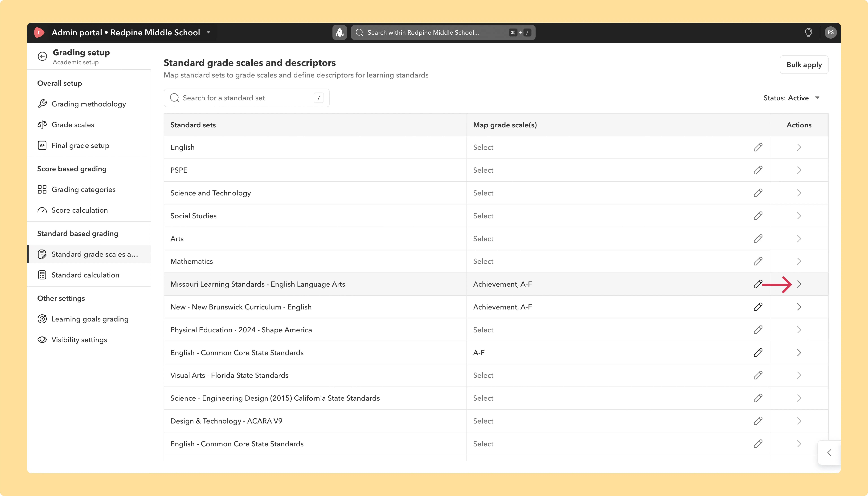Edit the A-F scale for English Common Core
This screenshot has height=496, width=868.
click(758, 353)
